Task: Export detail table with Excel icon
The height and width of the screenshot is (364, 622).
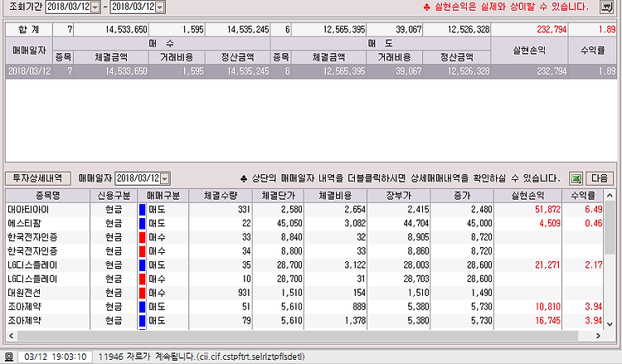Action: pyautogui.click(x=576, y=178)
